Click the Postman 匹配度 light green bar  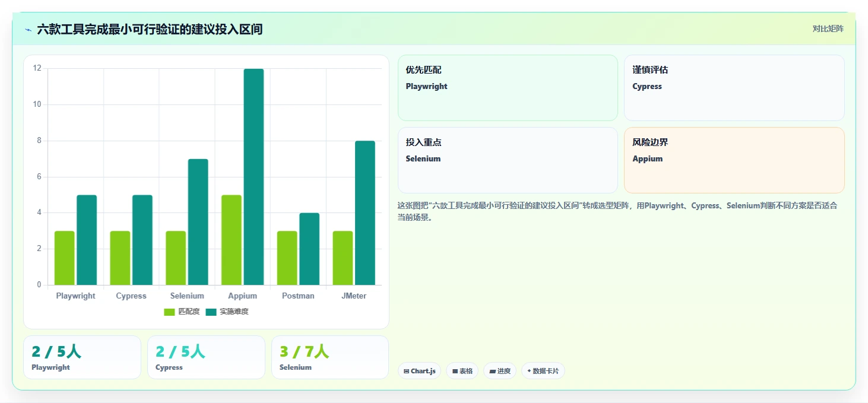(x=287, y=258)
